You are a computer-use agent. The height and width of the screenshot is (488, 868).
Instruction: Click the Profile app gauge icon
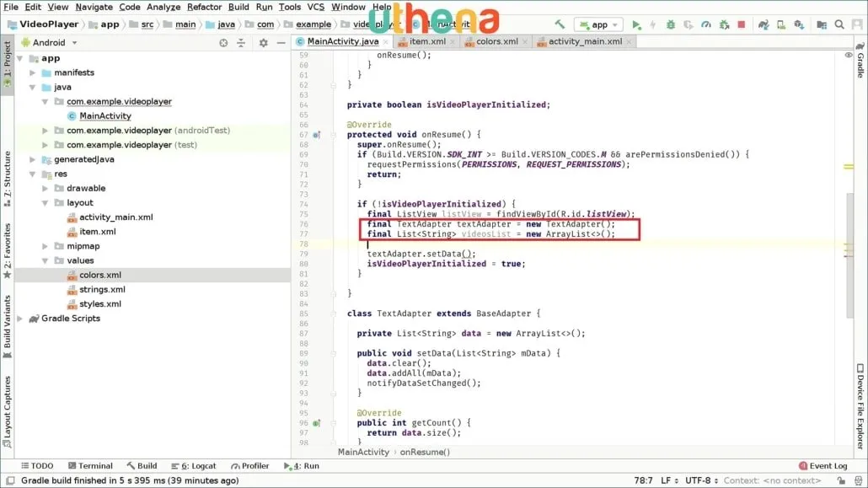click(706, 25)
